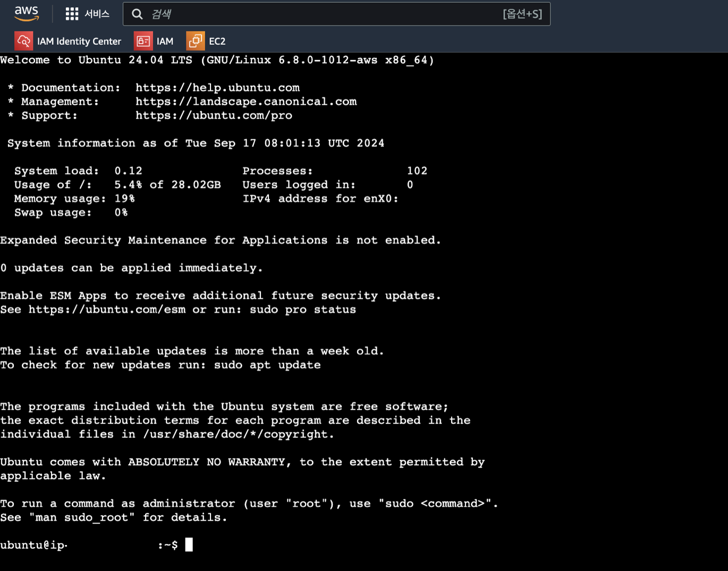Click the AWS home logo
Viewport: 728px width, 571px height.
(26, 14)
